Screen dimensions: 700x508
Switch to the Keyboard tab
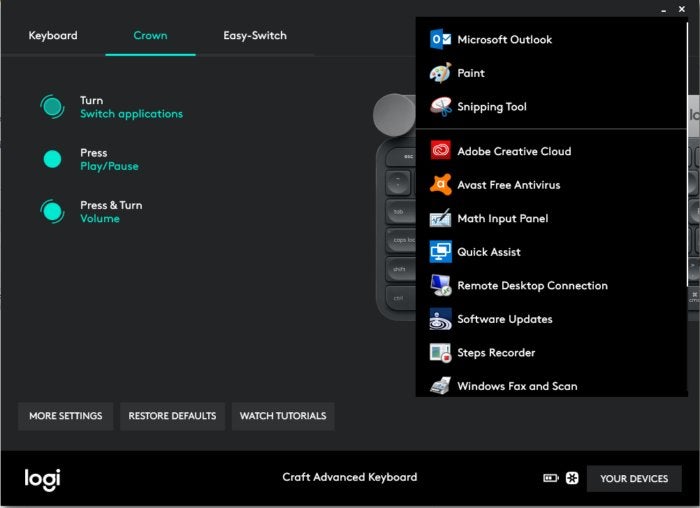click(53, 35)
